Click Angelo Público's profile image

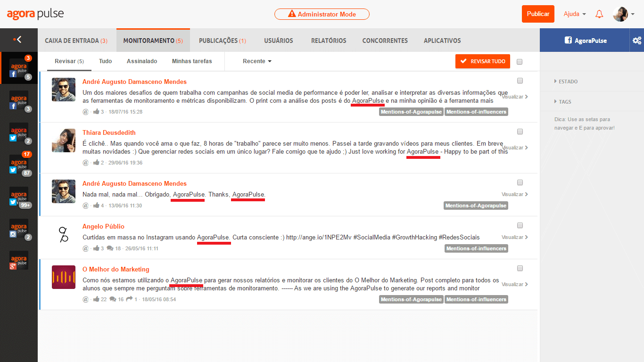click(64, 234)
